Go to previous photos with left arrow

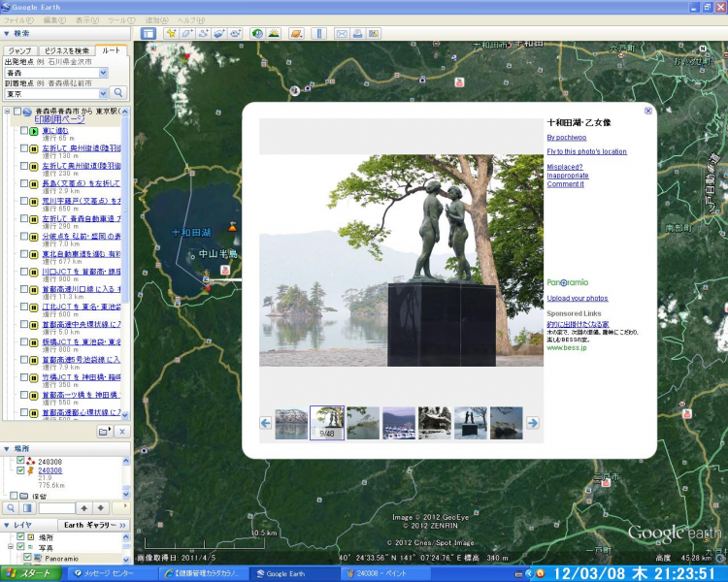click(266, 423)
